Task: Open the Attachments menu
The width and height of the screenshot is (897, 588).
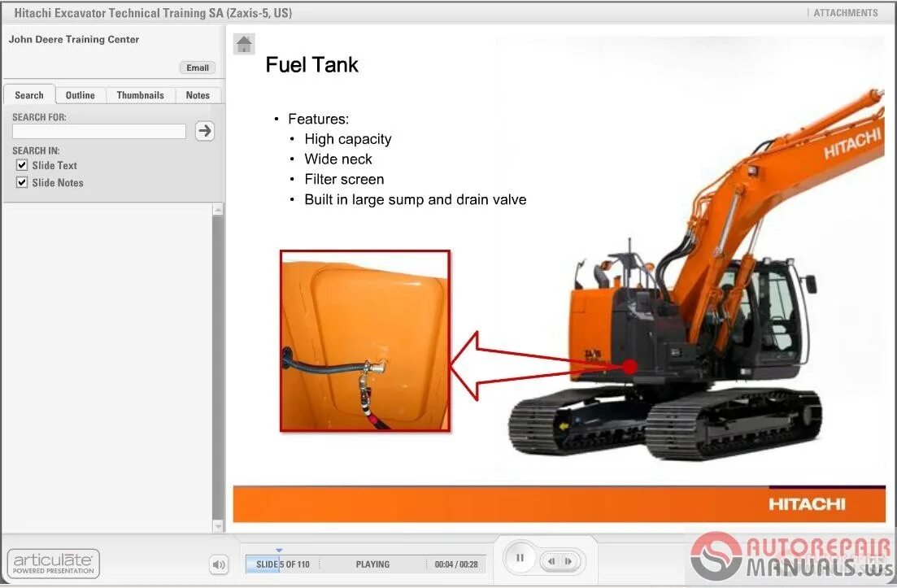Action: coord(846,12)
